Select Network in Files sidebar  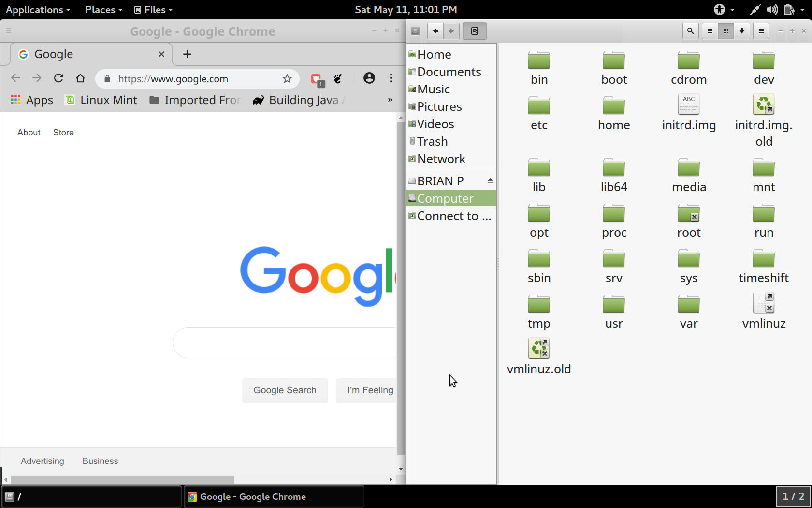coord(451,159)
